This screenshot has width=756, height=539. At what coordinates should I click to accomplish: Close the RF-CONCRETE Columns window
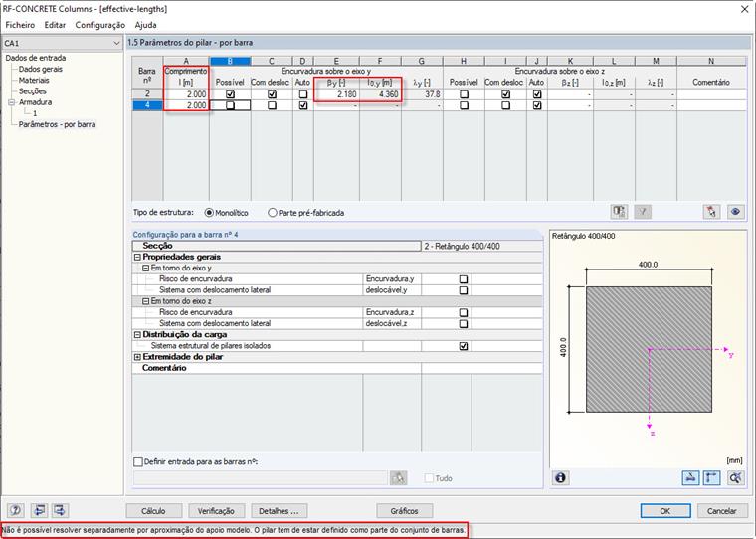click(744, 9)
